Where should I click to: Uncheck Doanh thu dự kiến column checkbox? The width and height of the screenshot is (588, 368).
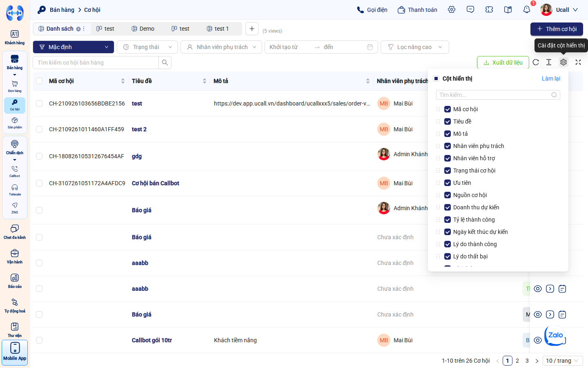(448, 207)
